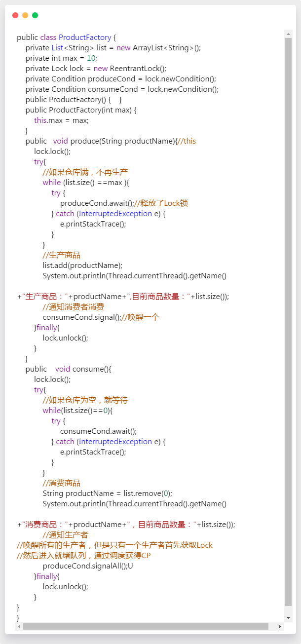Click the line 'while (list.size() ==max ){'

86,183
